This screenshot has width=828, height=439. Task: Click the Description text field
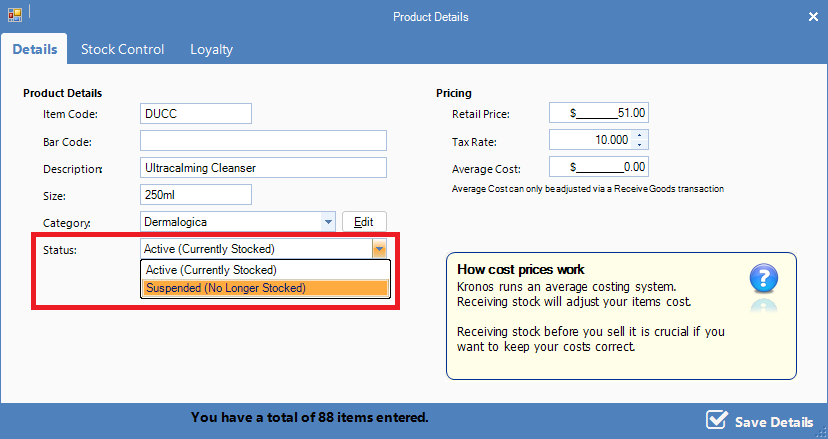point(262,168)
